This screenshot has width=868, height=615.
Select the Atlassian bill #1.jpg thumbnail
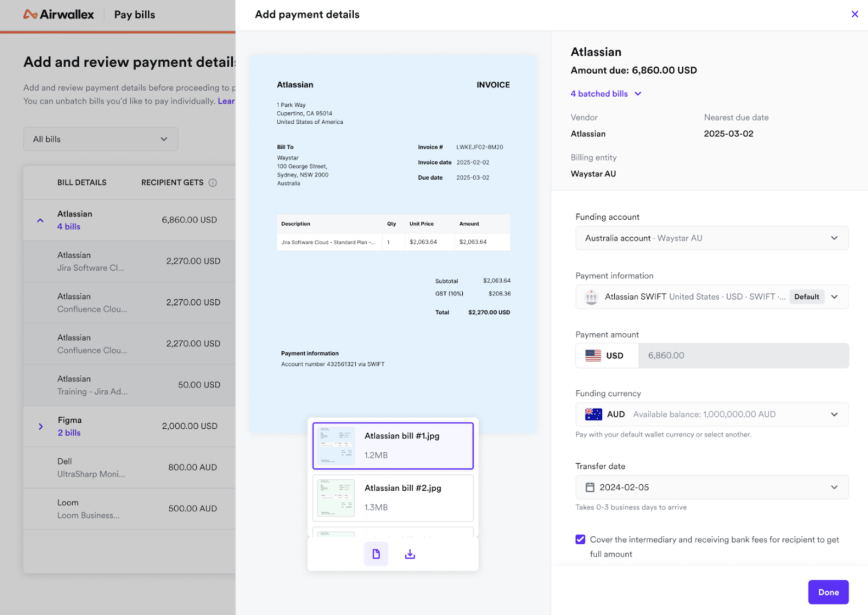tap(393, 446)
